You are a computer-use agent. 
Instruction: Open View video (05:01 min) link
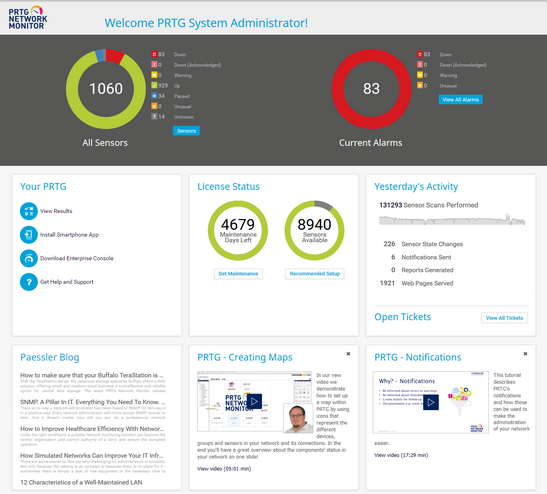pyautogui.click(x=224, y=469)
